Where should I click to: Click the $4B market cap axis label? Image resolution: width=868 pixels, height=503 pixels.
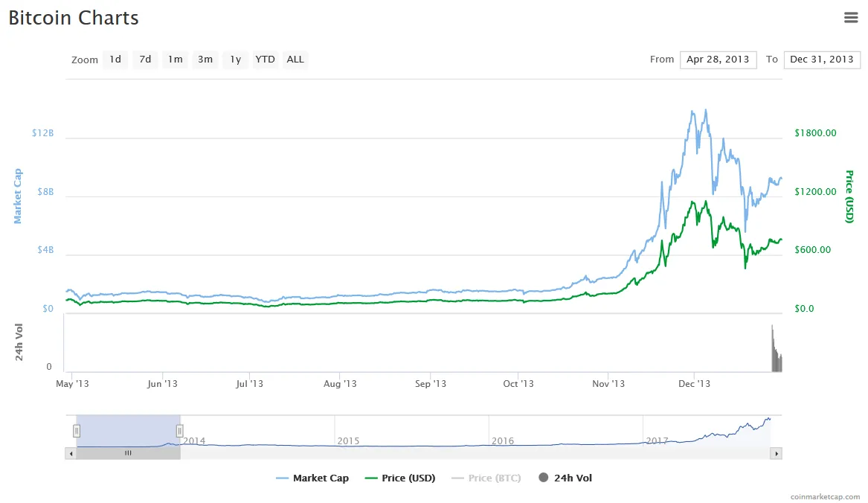click(x=45, y=250)
